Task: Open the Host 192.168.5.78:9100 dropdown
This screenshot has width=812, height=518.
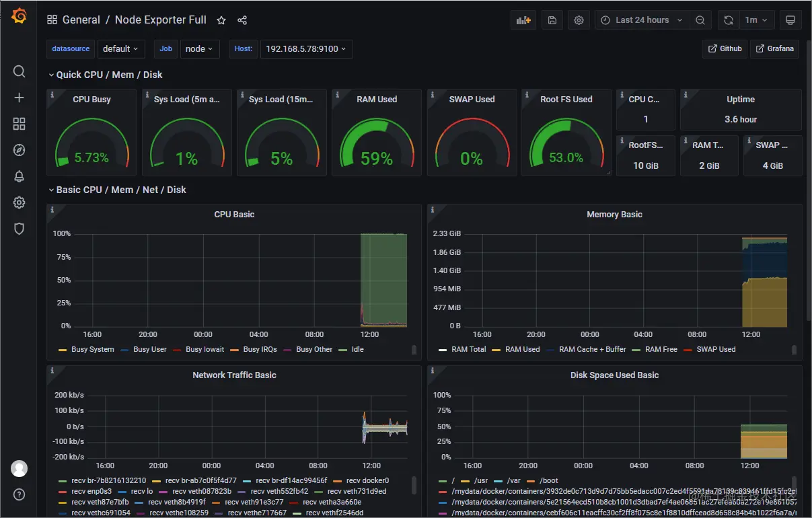Action: pos(306,48)
